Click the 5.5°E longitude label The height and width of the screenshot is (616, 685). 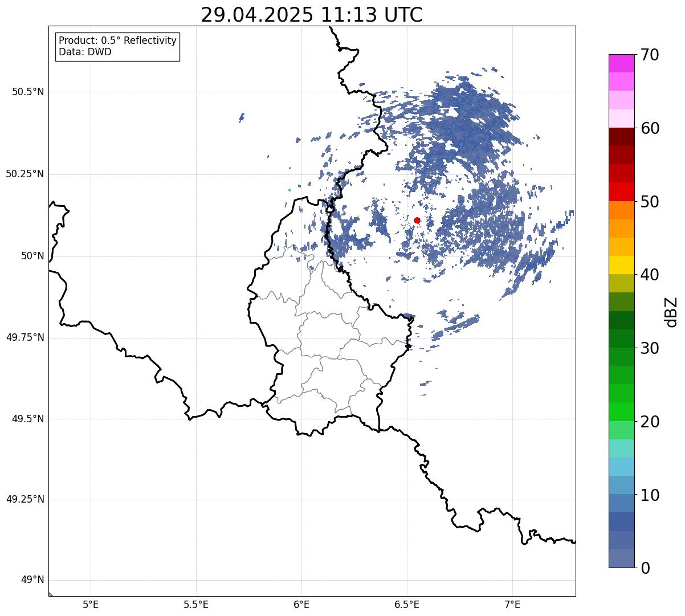click(x=196, y=604)
